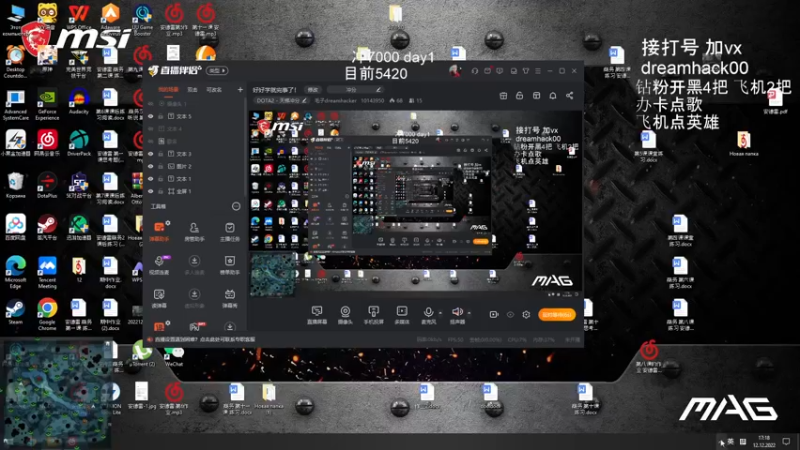
Task: Open headset support icon in title bar
Action: pyautogui.click(x=474, y=71)
